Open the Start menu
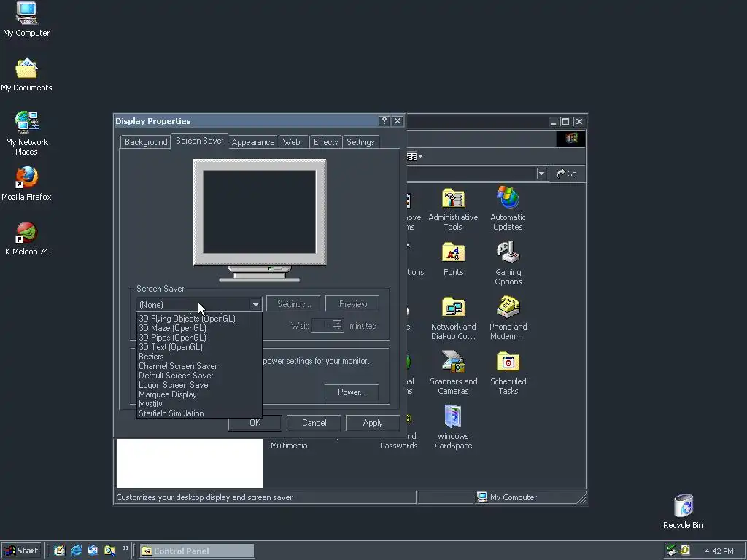The image size is (747, 560). 22,551
